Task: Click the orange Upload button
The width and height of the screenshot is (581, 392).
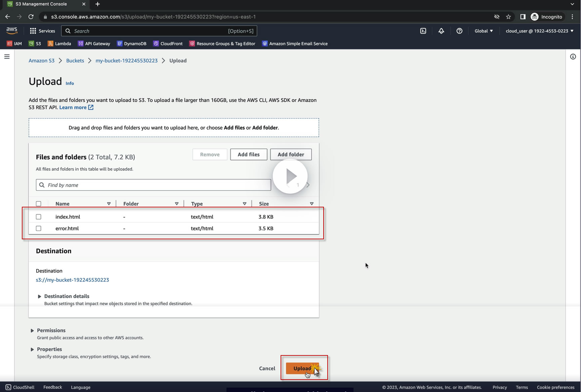Action: (302, 369)
